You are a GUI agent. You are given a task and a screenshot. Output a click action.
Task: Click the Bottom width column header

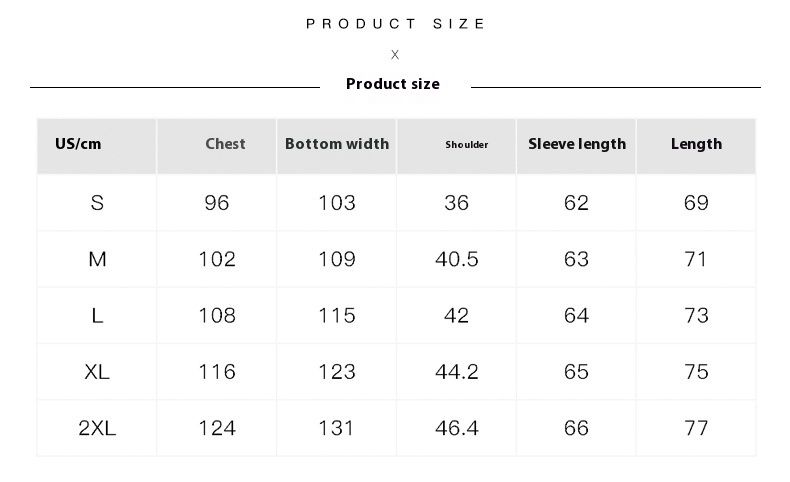[337, 144]
